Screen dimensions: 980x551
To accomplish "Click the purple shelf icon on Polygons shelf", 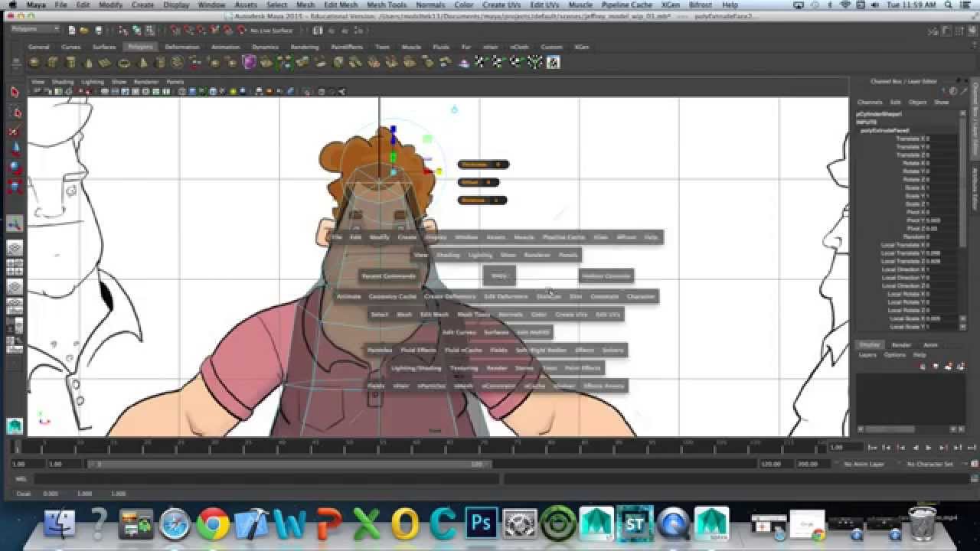I will 249,62.
